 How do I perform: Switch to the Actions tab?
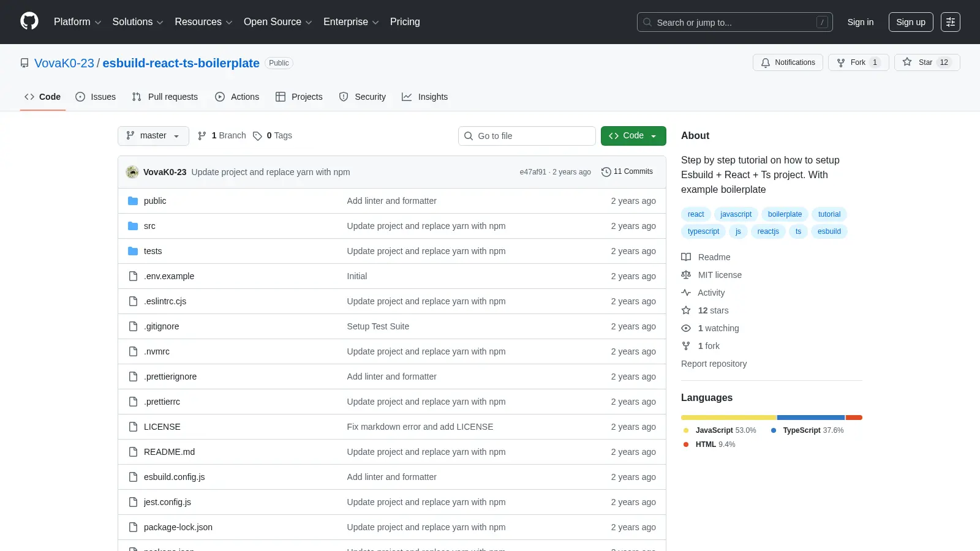pyautogui.click(x=237, y=97)
